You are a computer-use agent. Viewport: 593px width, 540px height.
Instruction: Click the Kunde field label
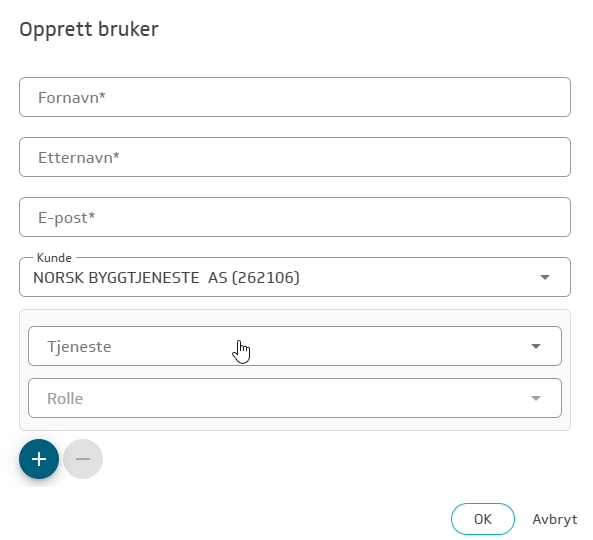[x=54, y=258]
